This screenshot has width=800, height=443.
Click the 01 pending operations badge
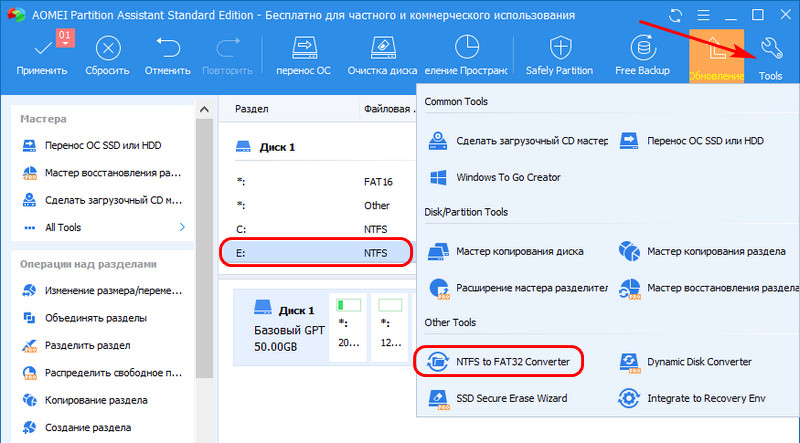coord(64,37)
